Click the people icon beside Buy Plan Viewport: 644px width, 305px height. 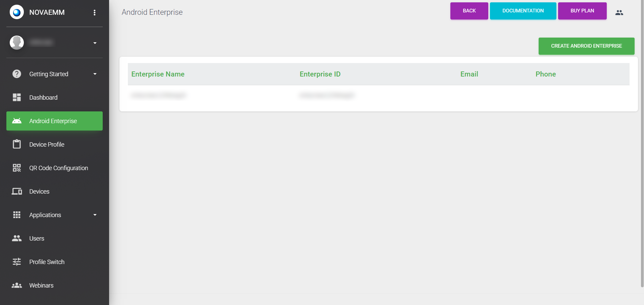pos(619,12)
